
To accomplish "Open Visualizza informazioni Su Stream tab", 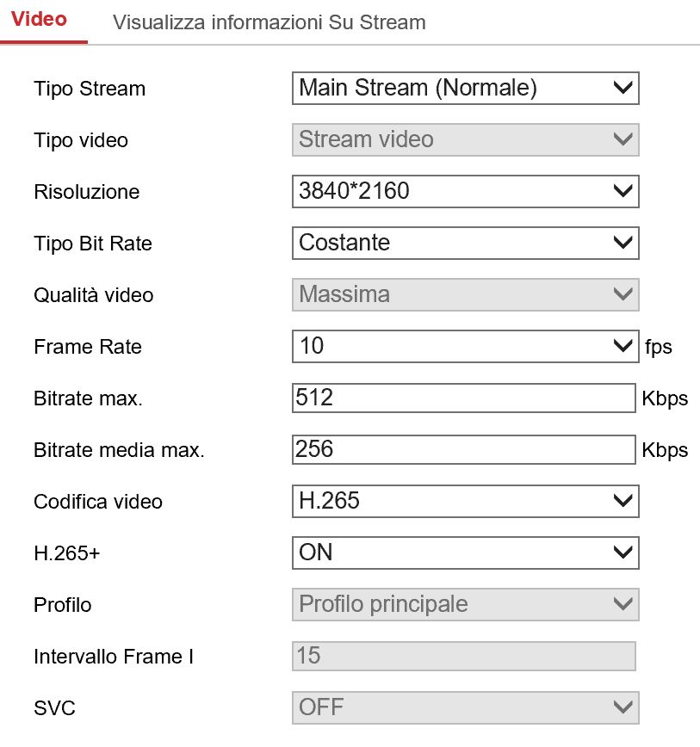I will coord(269,22).
